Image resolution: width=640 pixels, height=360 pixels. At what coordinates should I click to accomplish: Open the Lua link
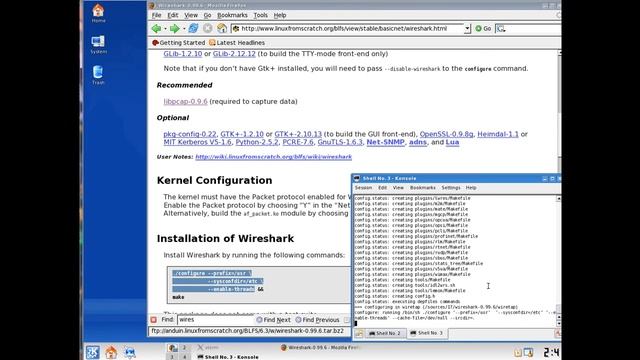coord(452,142)
